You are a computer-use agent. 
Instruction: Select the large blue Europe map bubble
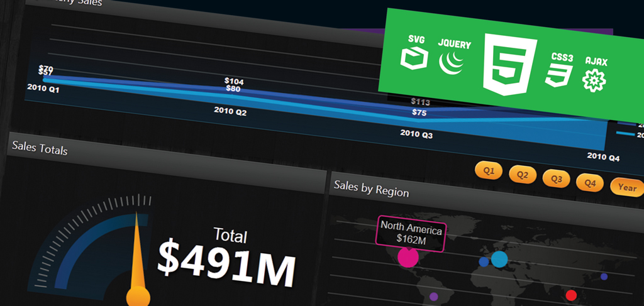(x=499, y=259)
